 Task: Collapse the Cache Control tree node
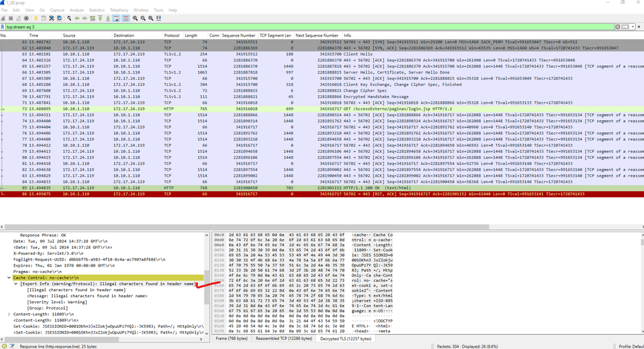pyautogui.click(x=9, y=278)
